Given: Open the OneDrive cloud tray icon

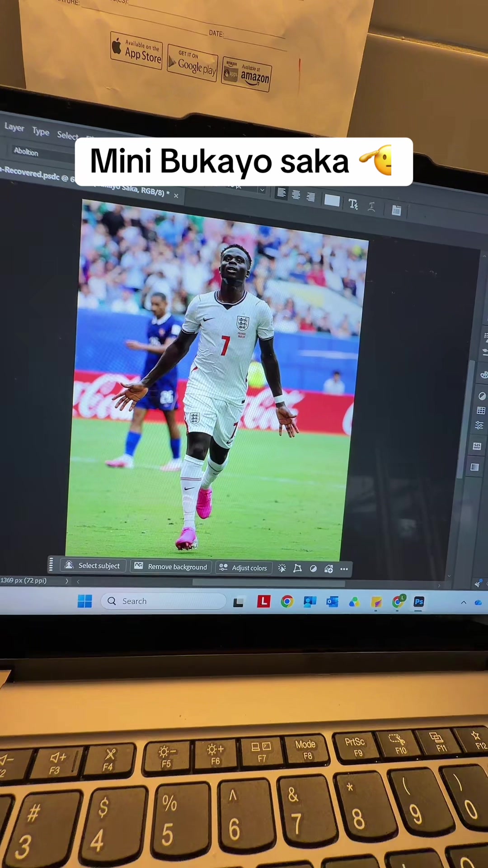Looking at the screenshot, I should (x=479, y=603).
